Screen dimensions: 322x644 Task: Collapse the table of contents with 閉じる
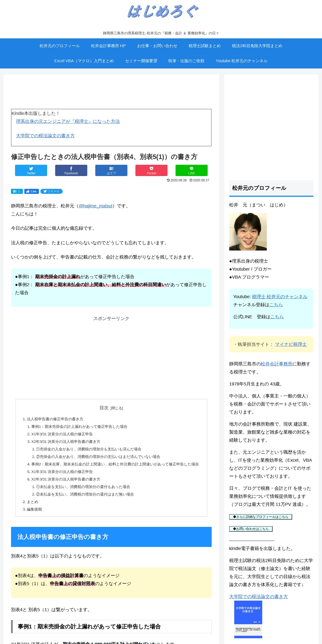[x=117, y=408]
